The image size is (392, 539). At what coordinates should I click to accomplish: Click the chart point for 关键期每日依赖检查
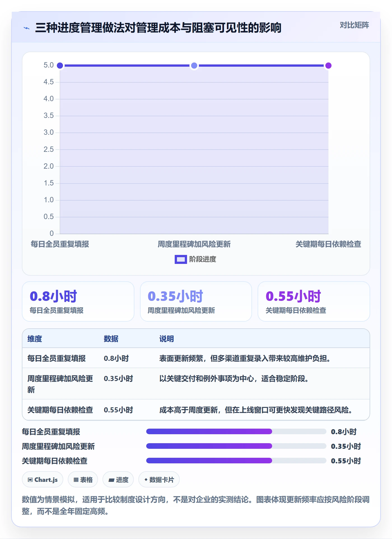[328, 66]
